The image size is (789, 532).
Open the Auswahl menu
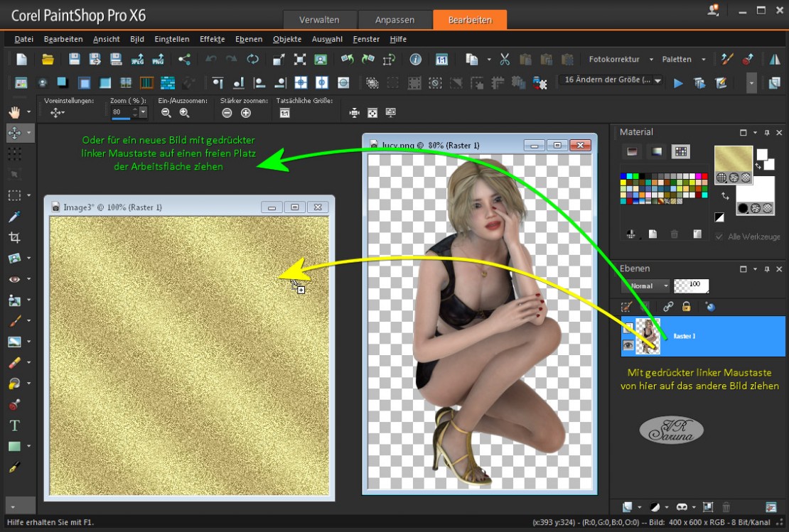click(x=327, y=39)
